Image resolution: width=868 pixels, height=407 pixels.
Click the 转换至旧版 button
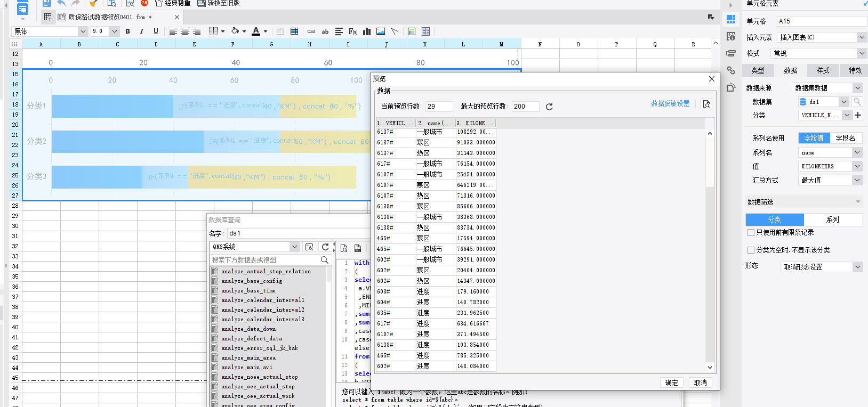click(x=219, y=3)
